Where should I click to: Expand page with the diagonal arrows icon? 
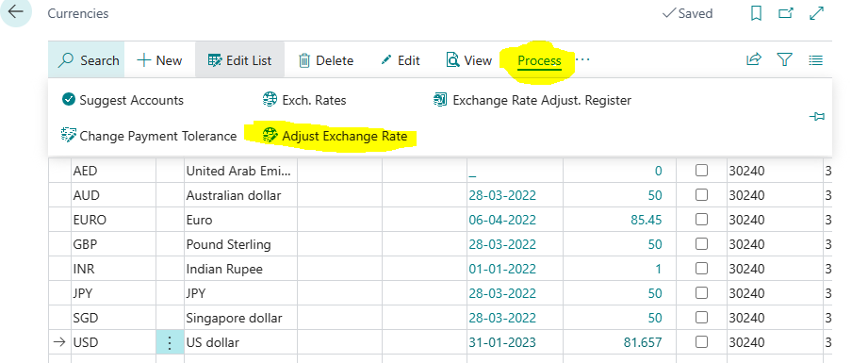point(816,13)
